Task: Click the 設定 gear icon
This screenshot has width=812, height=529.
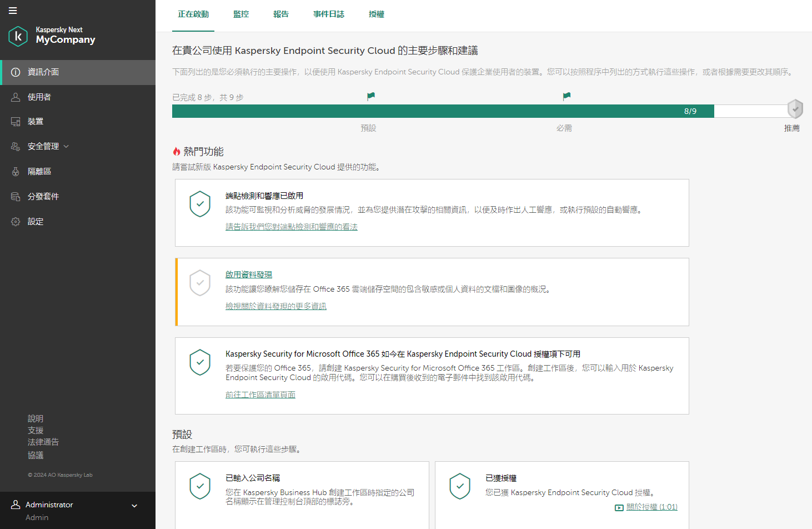Action: (x=16, y=222)
